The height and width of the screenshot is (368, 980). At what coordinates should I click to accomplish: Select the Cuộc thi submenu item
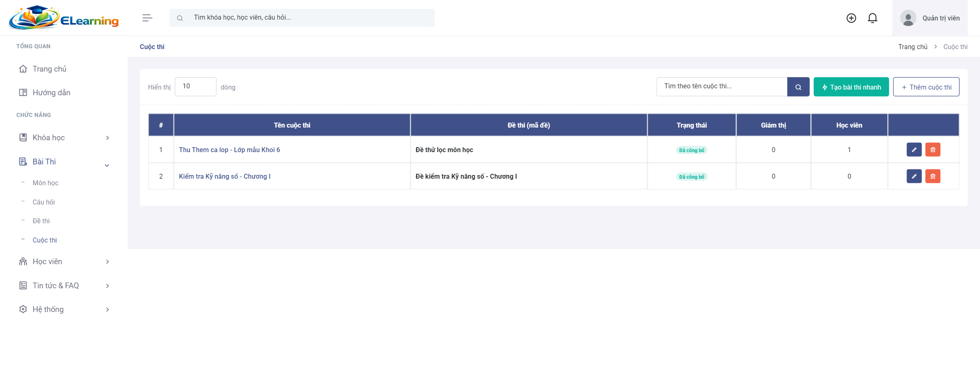(45, 240)
